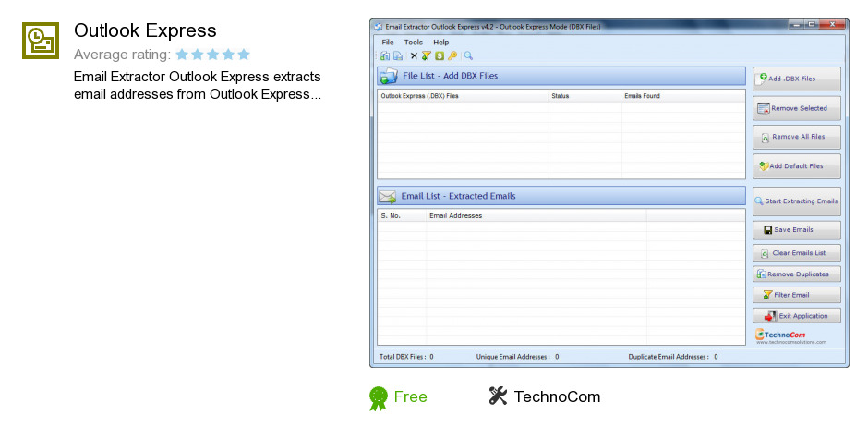Click the first toolbar add-files icon
Screen dimensions: 868x439
pyautogui.click(x=385, y=55)
